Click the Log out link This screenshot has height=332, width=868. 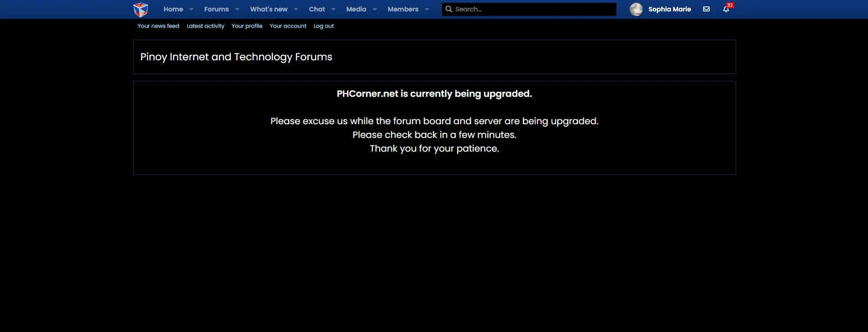point(324,26)
